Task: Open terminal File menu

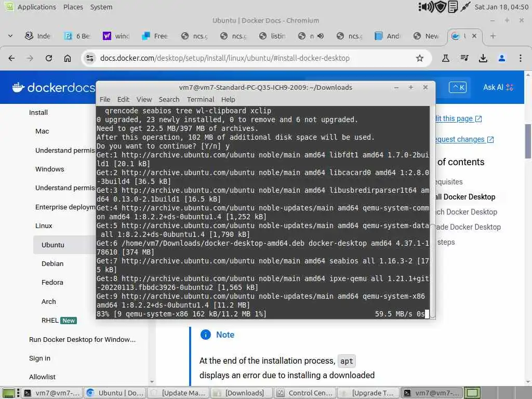Action: (x=105, y=99)
